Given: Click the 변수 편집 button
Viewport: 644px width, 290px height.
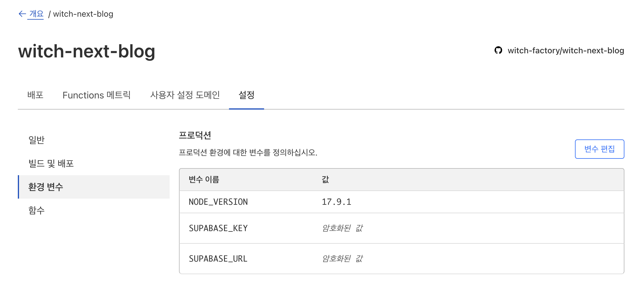Looking at the screenshot, I should 599,149.
